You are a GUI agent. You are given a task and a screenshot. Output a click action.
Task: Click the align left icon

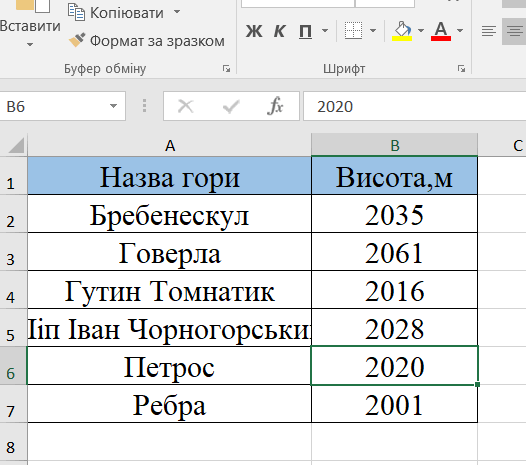click(x=489, y=31)
